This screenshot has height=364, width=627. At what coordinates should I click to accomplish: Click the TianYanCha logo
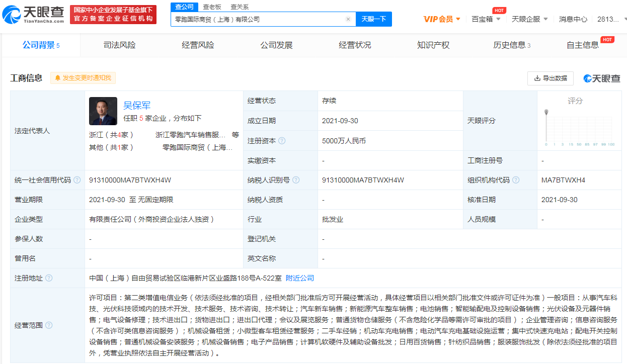33,15
